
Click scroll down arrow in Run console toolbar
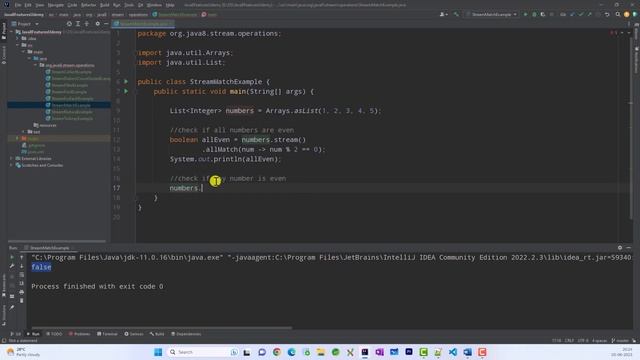tap(22, 266)
